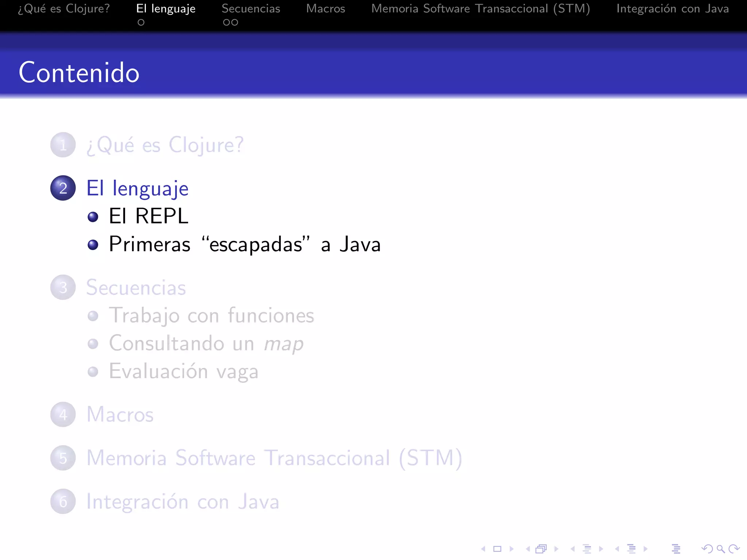Click the slide rectangle icon
747x560 pixels.
pyautogui.click(x=497, y=549)
